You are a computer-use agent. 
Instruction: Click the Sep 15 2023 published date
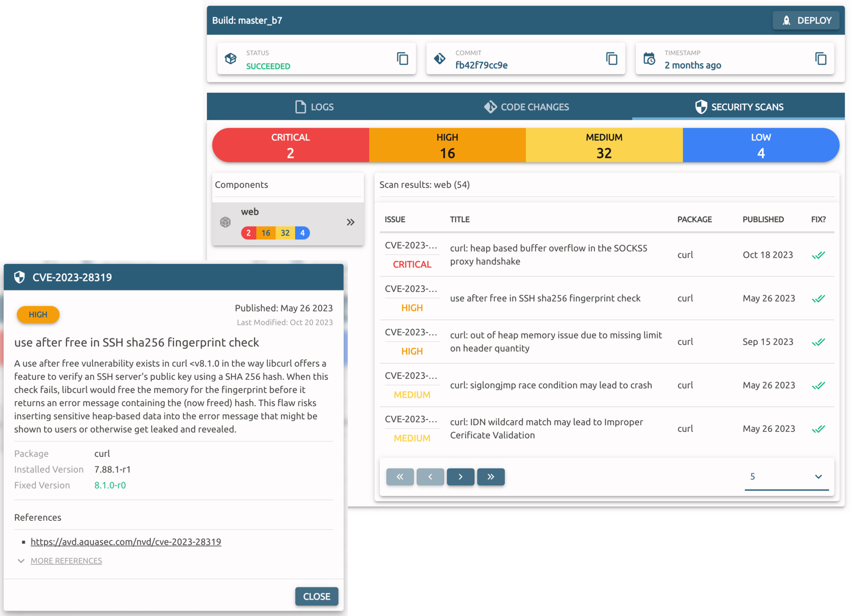click(x=767, y=342)
